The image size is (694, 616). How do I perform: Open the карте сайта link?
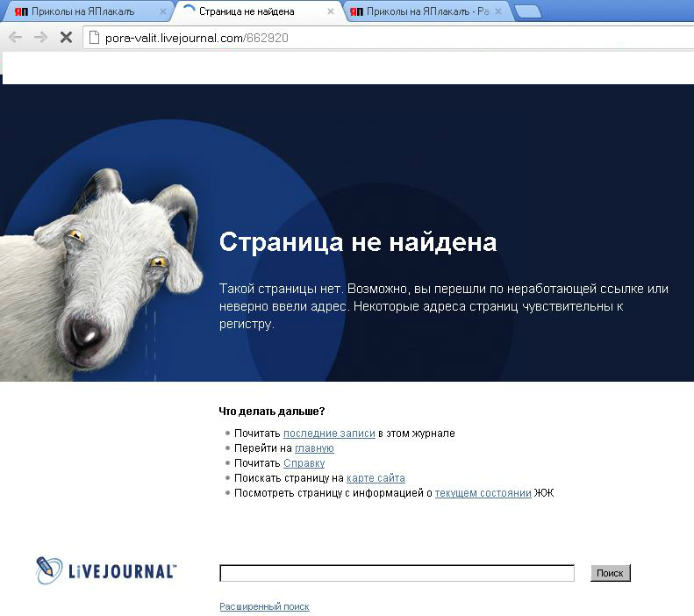[x=376, y=478]
